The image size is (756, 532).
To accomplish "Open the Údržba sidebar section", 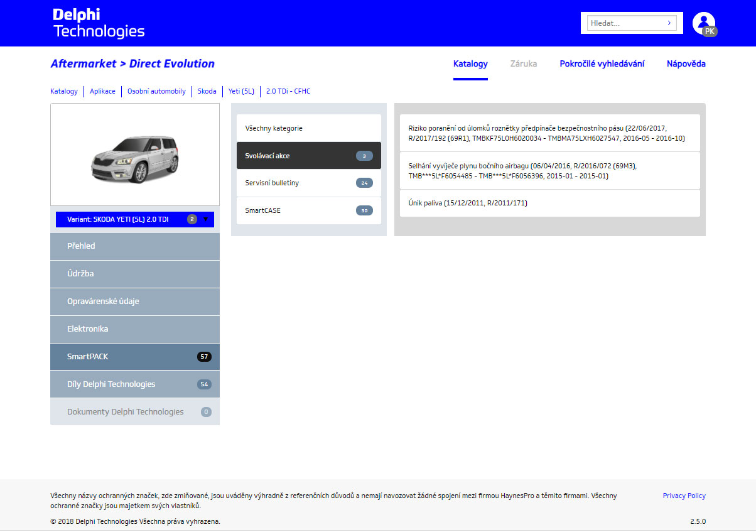I will 135,274.
